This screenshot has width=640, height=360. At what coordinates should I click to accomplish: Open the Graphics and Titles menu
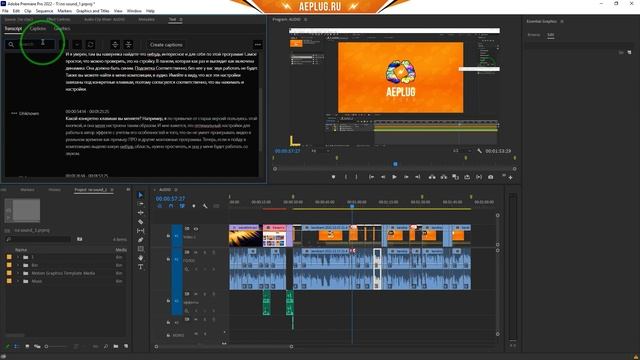(x=93, y=11)
